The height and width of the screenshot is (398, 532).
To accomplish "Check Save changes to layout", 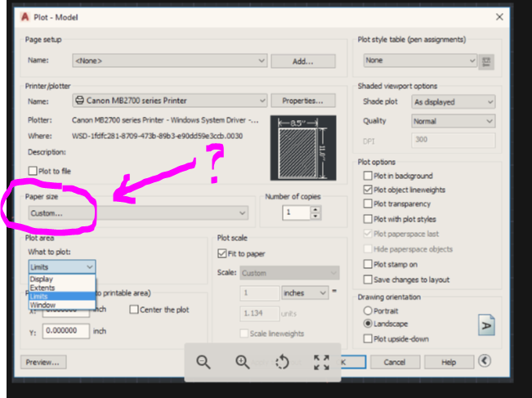I will [x=368, y=279].
